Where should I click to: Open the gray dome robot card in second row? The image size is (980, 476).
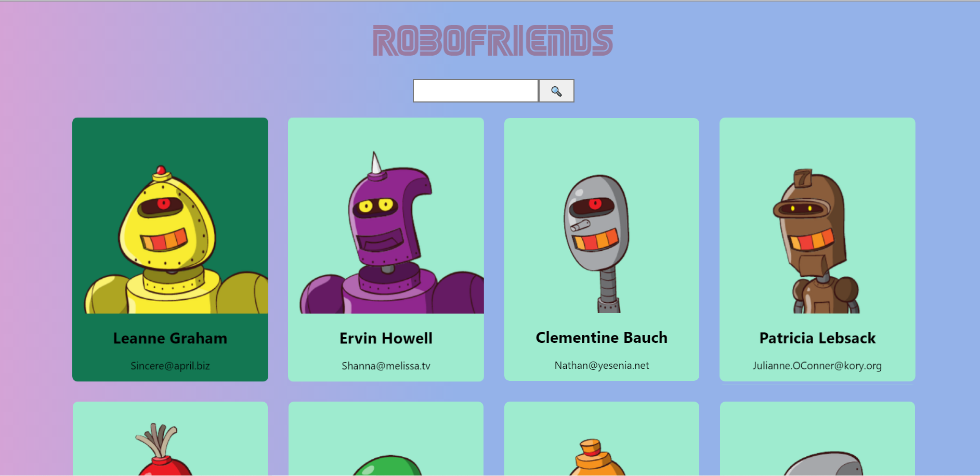click(x=817, y=439)
